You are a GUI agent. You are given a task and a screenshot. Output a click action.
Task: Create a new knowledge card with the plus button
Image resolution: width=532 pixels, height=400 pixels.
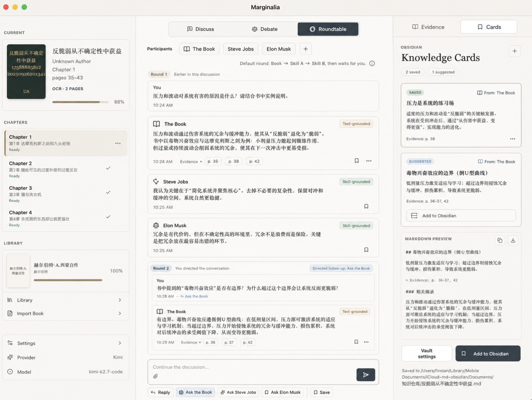pos(515,51)
